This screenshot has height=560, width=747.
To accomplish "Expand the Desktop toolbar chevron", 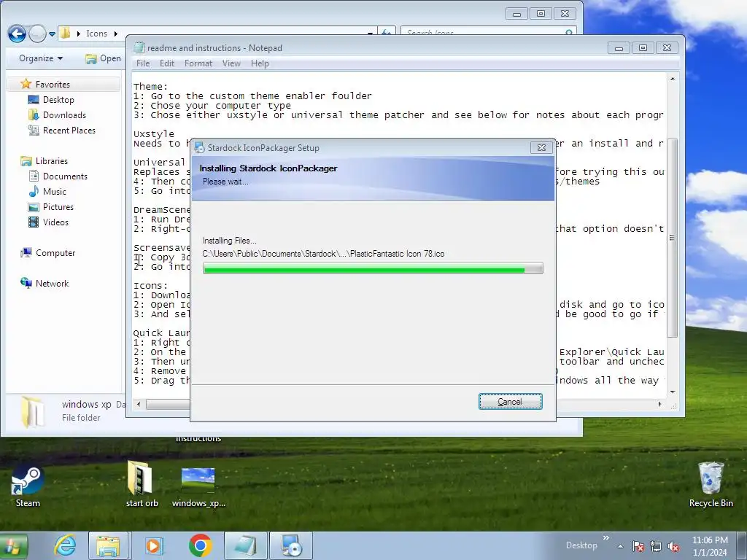I will [x=606, y=537].
